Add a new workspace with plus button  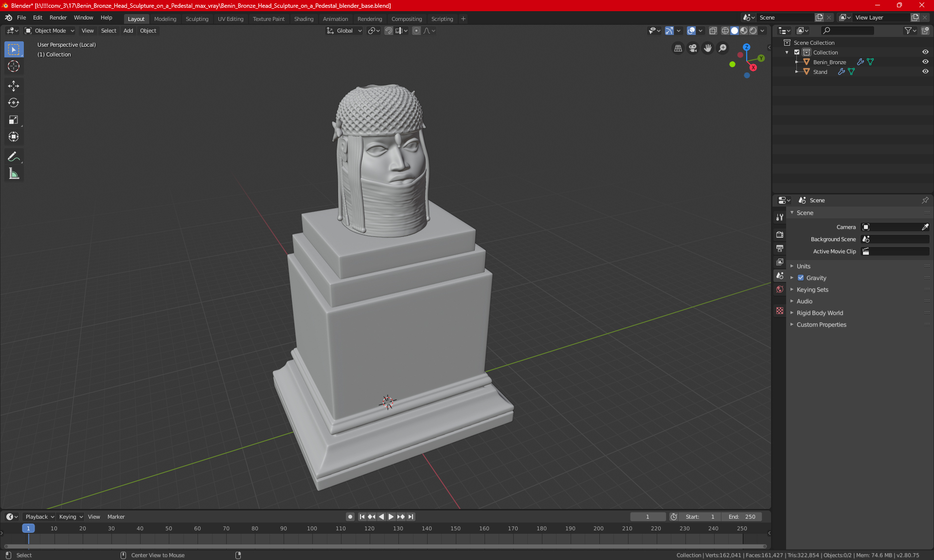pyautogui.click(x=463, y=19)
